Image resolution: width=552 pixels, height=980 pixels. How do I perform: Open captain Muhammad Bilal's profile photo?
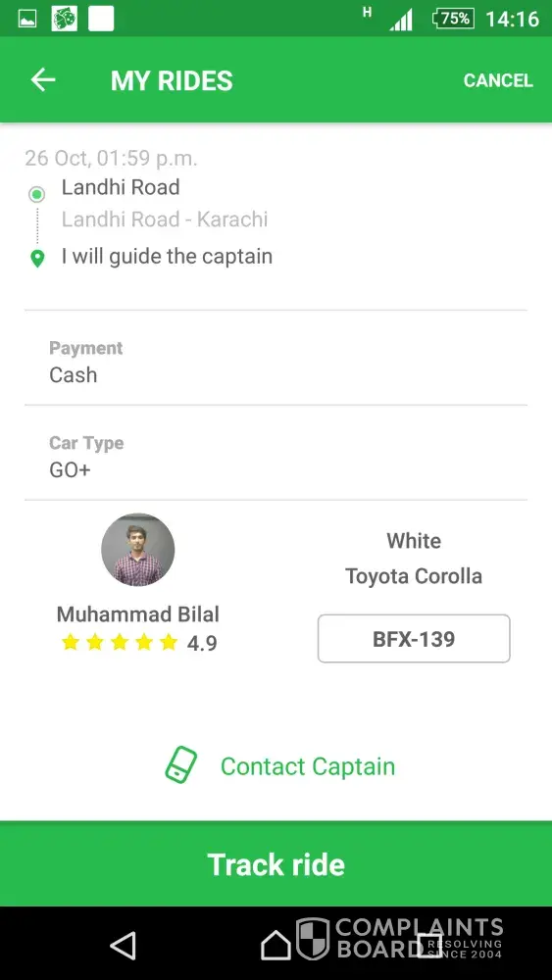137,550
